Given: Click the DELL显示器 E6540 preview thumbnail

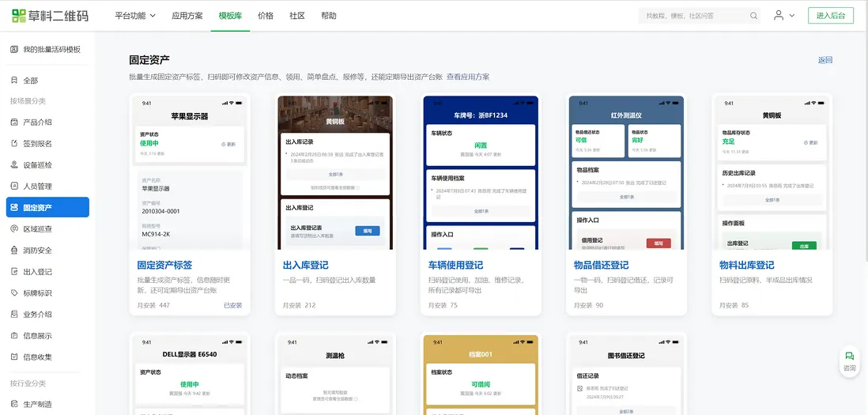Looking at the screenshot, I should pos(190,375).
